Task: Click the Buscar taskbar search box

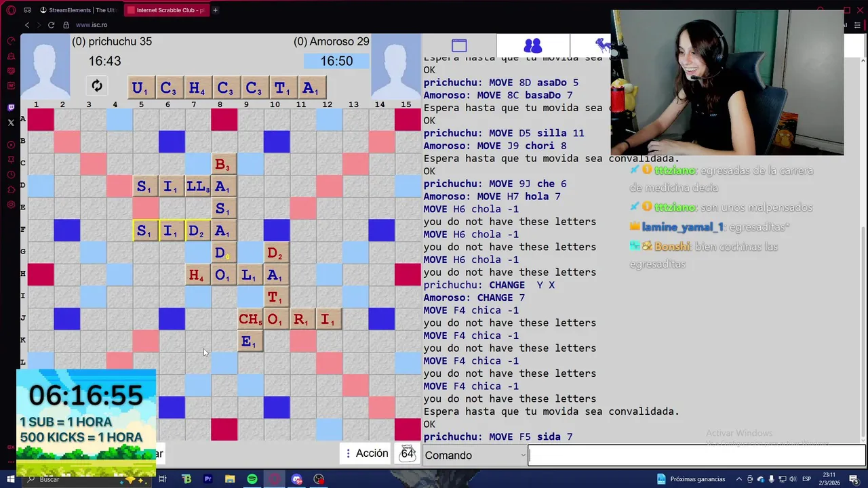Action: pos(88,479)
